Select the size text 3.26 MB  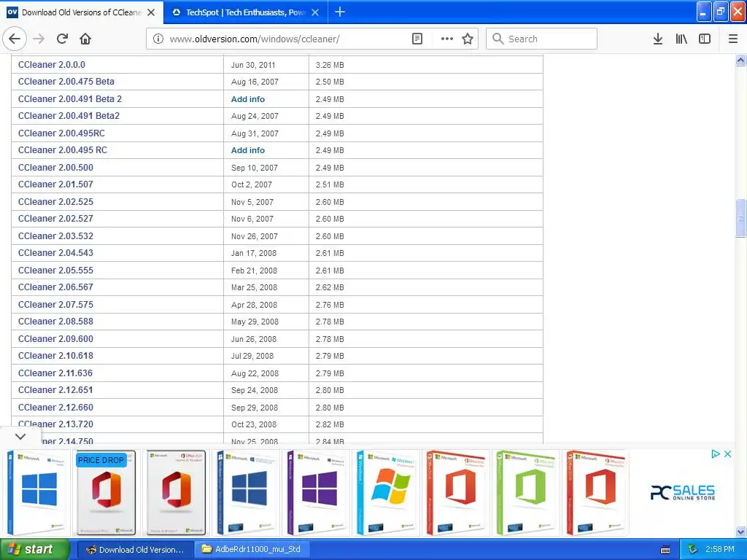click(x=330, y=65)
